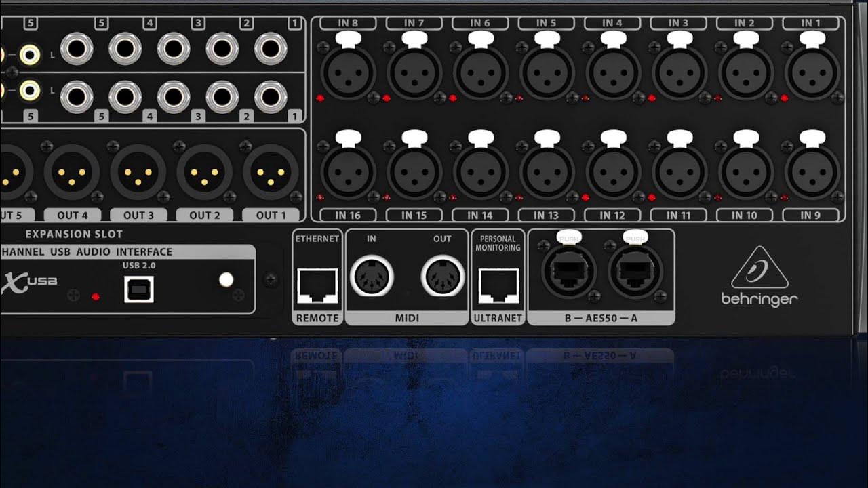Viewport: 868px width, 488px height.
Task: Click the 'IN 16' label text
Action: pyautogui.click(x=348, y=216)
